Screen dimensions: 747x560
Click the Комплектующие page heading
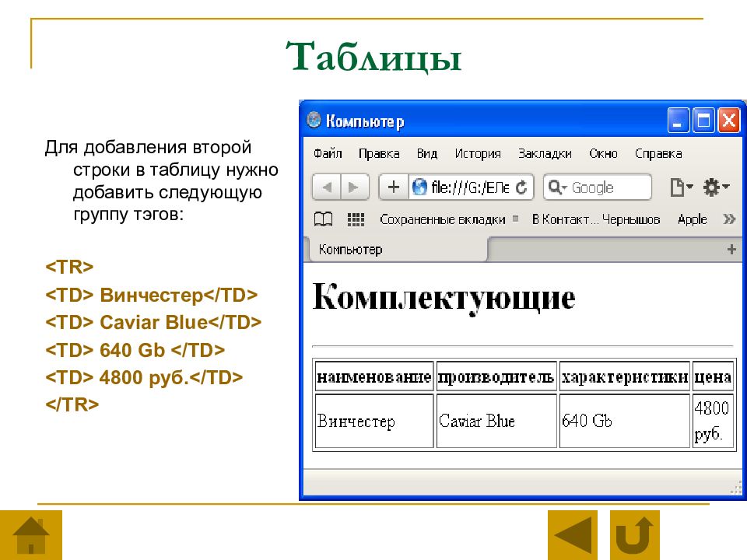point(444,296)
